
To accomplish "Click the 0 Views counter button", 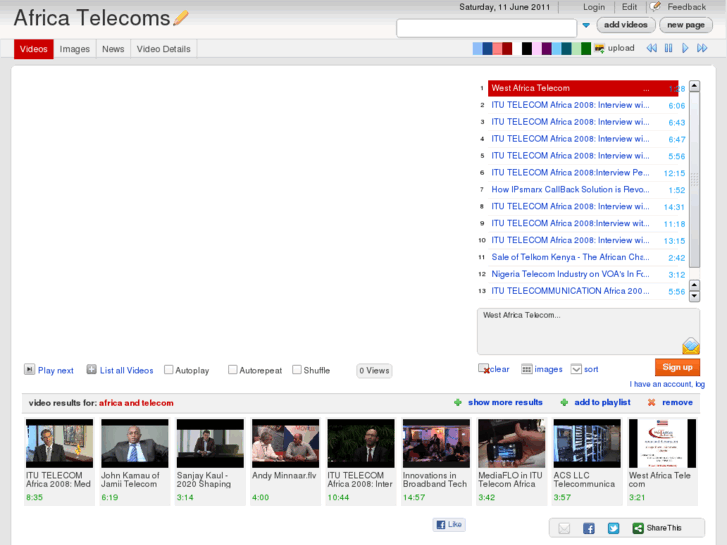I will [x=374, y=371].
